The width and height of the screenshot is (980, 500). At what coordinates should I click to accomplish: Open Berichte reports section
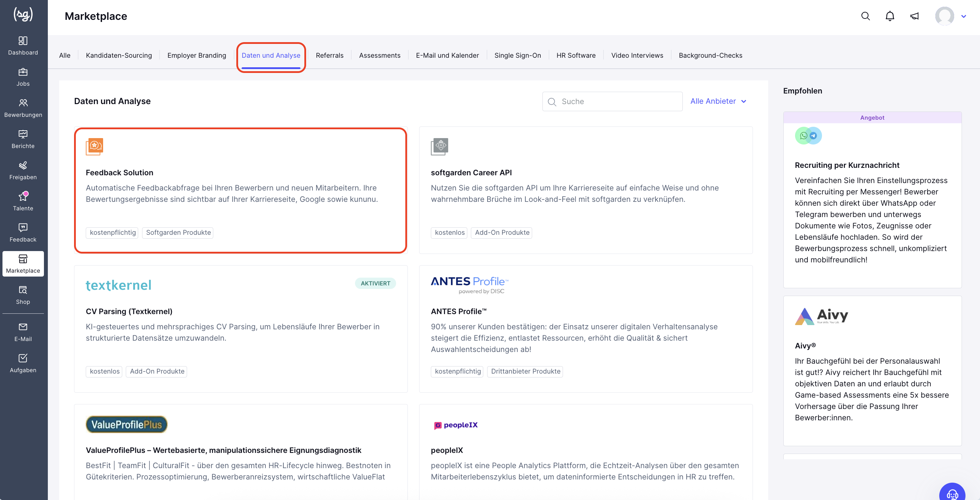(x=23, y=139)
